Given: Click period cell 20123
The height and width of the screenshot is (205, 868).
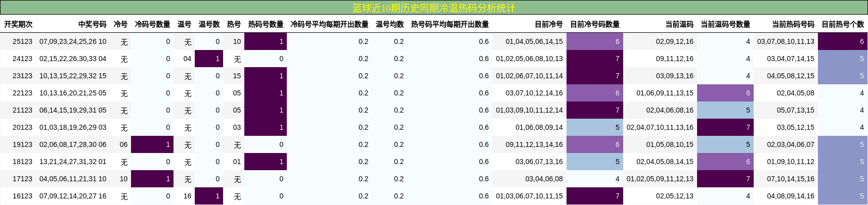Looking at the screenshot, I should 22,127.
